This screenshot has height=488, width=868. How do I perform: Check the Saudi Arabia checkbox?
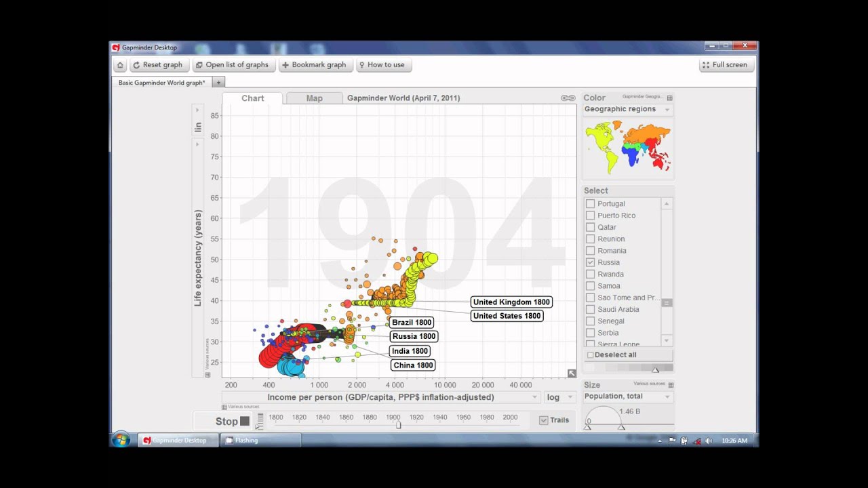click(590, 309)
